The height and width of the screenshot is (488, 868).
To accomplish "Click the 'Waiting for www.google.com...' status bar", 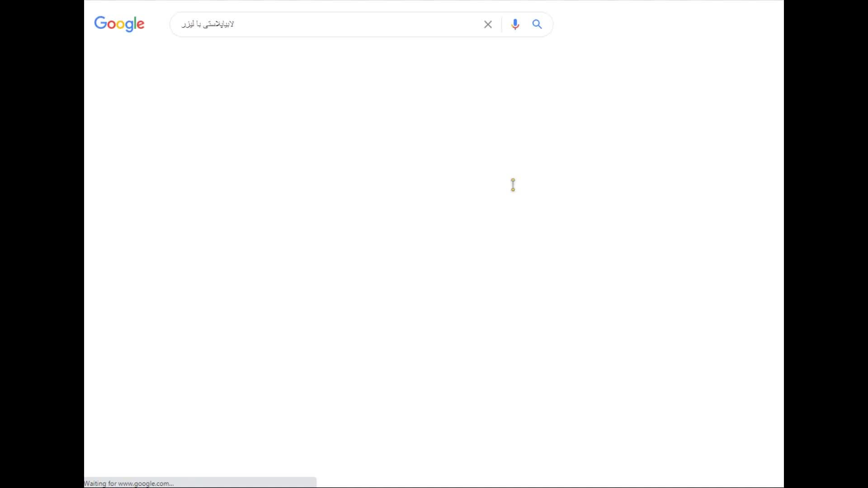I will (x=200, y=483).
